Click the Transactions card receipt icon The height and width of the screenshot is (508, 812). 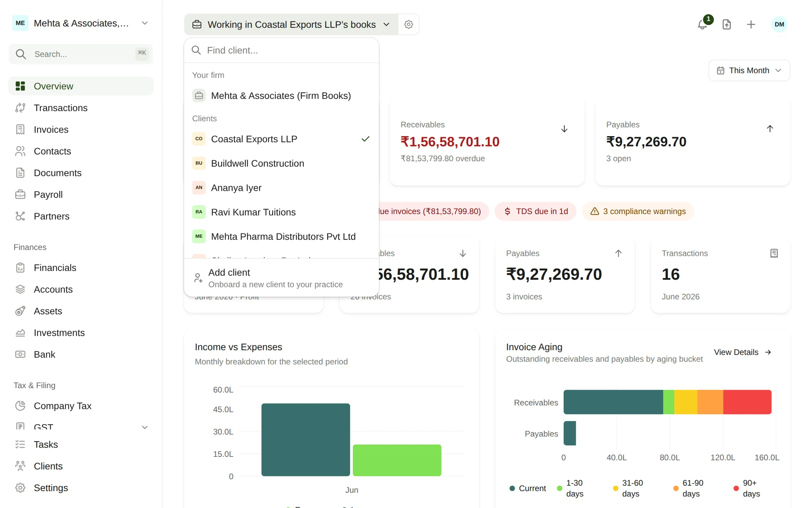[x=774, y=253]
